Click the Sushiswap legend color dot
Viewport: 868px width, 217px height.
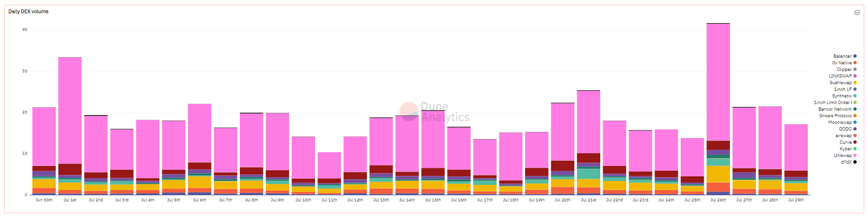tap(855, 83)
